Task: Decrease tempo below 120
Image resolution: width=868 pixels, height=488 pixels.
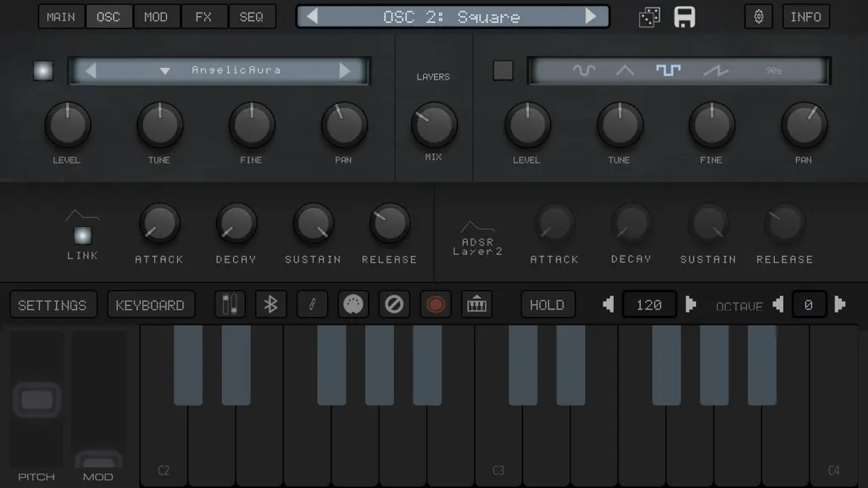Action: pos(609,305)
